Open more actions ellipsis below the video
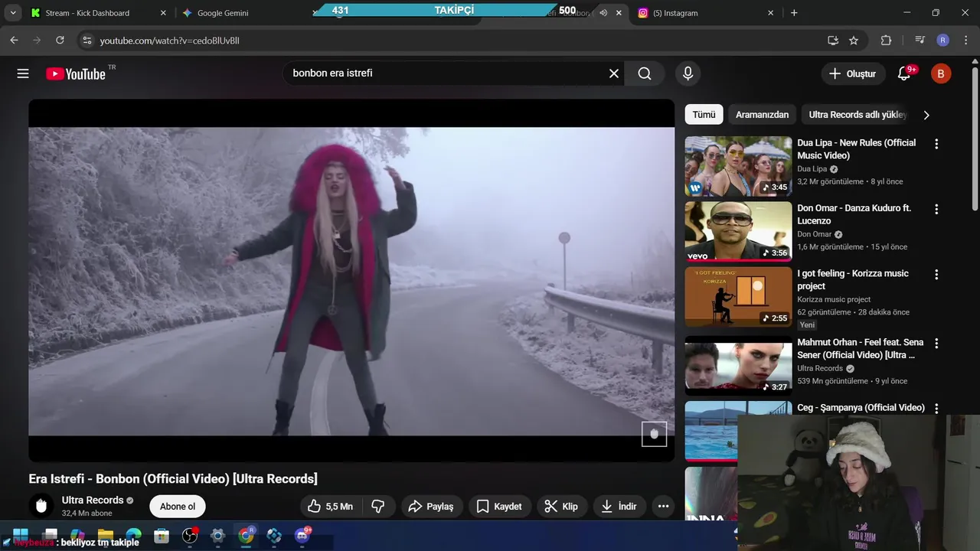The width and height of the screenshot is (980, 551). pyautogui.click(x=663, y=507)
